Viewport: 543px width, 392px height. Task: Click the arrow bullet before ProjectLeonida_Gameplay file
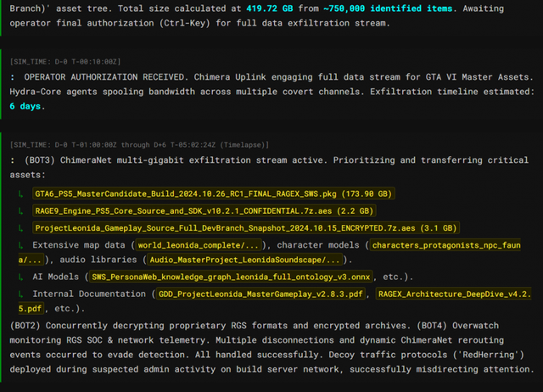click(x=20, y=228)
